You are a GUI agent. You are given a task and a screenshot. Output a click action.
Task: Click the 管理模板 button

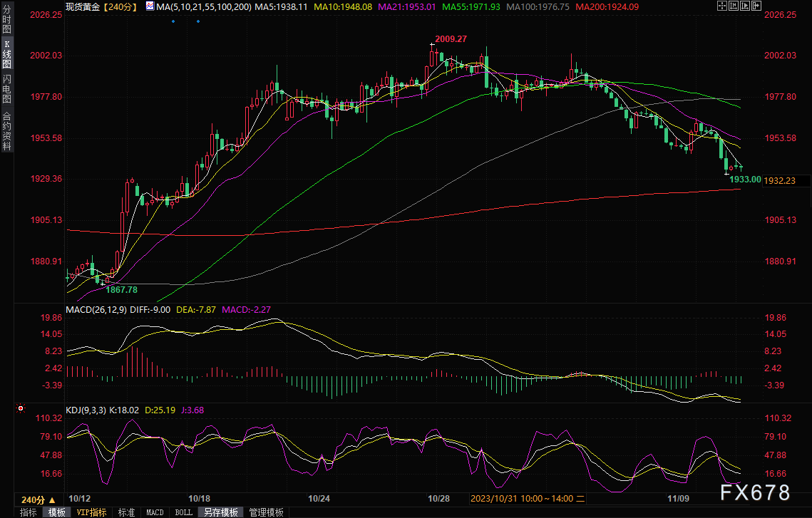point(266,512)
